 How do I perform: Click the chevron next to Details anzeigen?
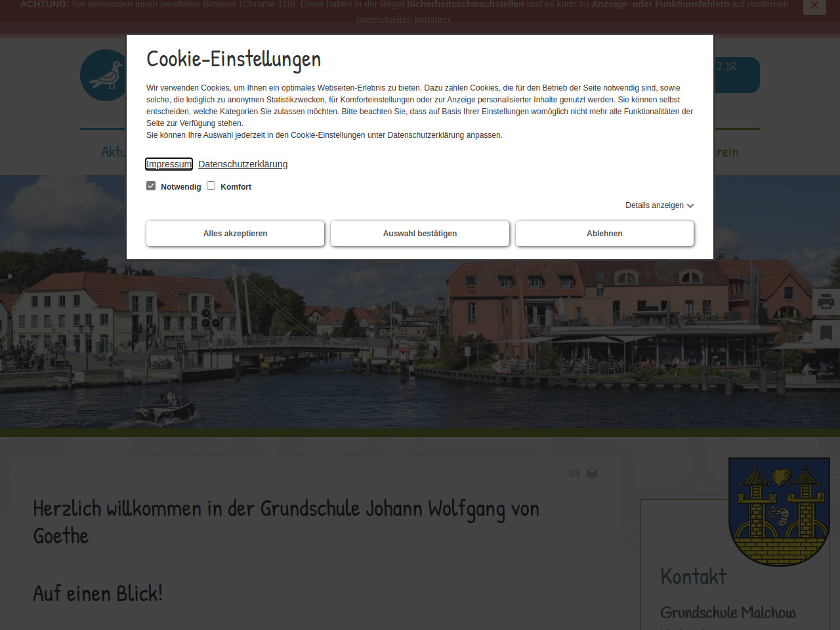click(690, 206)
